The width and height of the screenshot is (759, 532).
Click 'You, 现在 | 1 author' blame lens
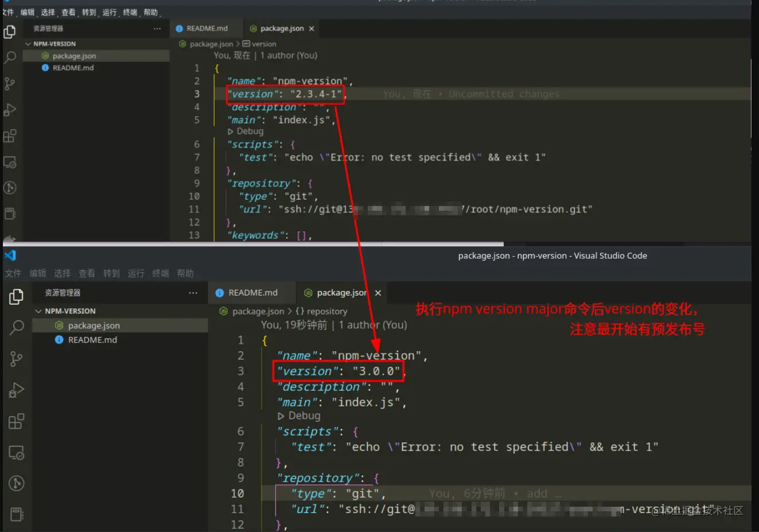point(266,55)
